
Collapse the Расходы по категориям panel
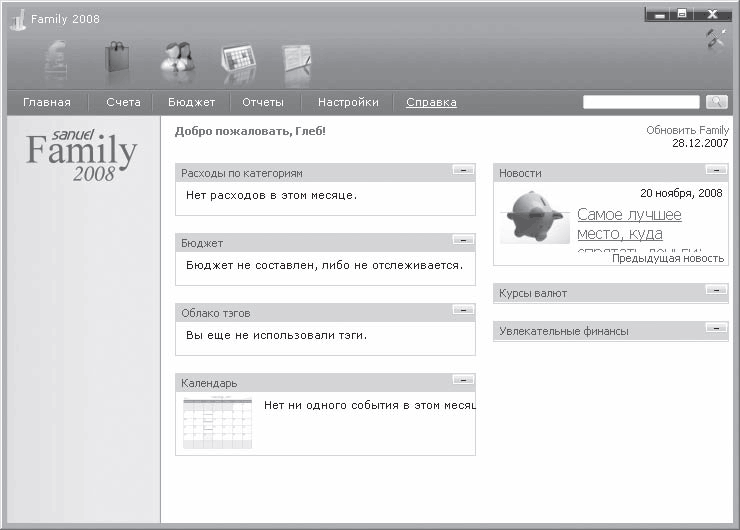pos(462,170)
